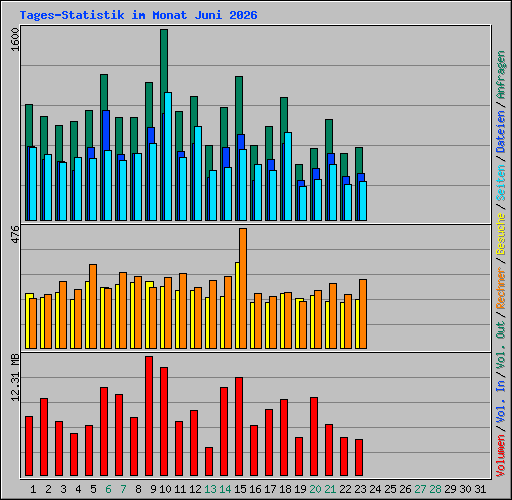Click the red Volumen bar on day 23
Screen dimensions: 512x500
point(359,458)
